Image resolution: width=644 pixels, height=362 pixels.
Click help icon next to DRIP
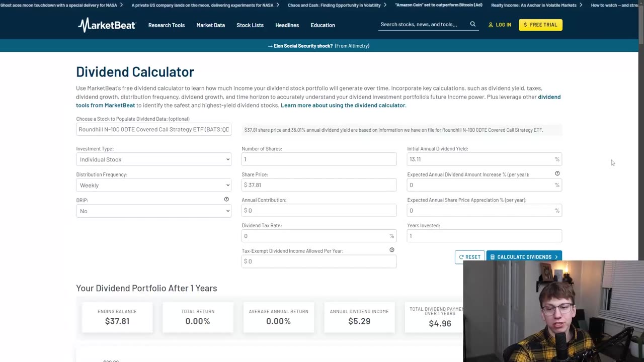tap(226, 200)
